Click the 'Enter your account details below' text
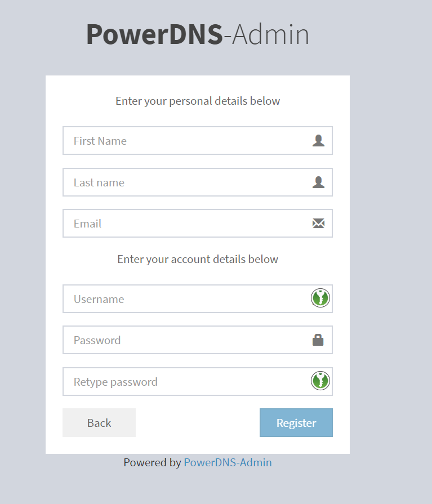 (x=198, y=259)
